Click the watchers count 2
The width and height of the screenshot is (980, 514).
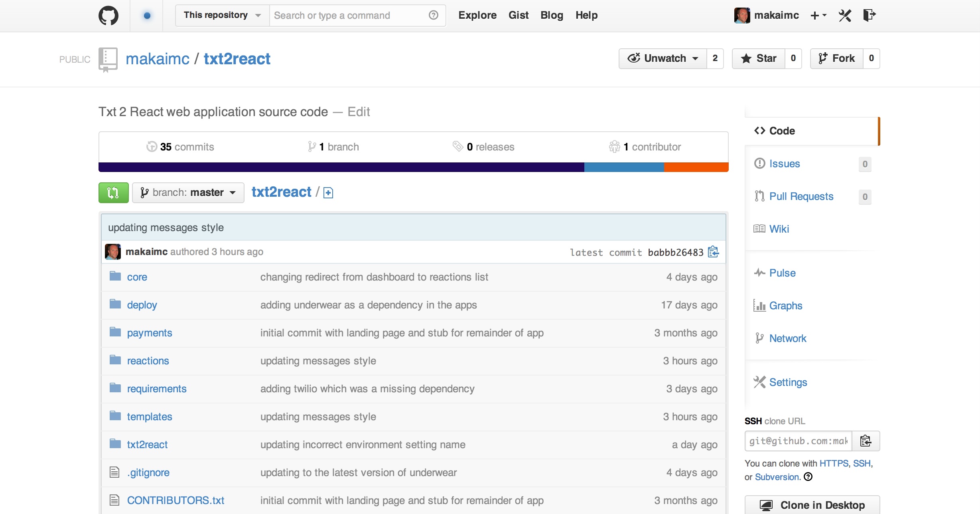coord(715,58)
